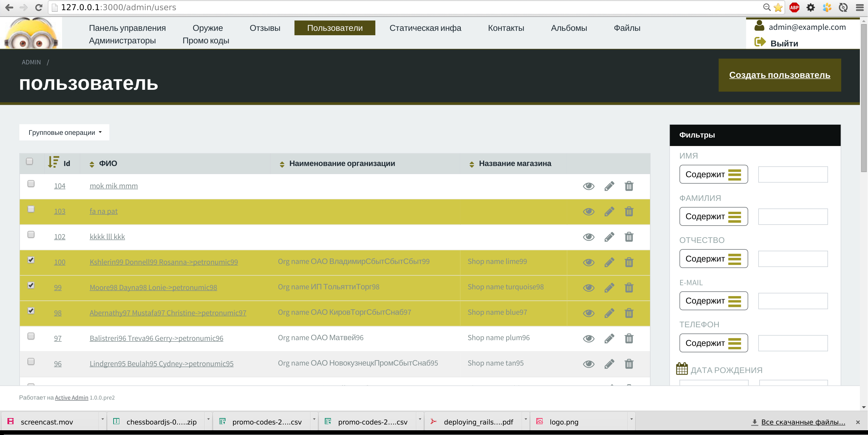Image resolution: width=868 pixels, height=435 pixels.
Task: Click the AdBlock Plus extension icon
Action: pos(794,7)
